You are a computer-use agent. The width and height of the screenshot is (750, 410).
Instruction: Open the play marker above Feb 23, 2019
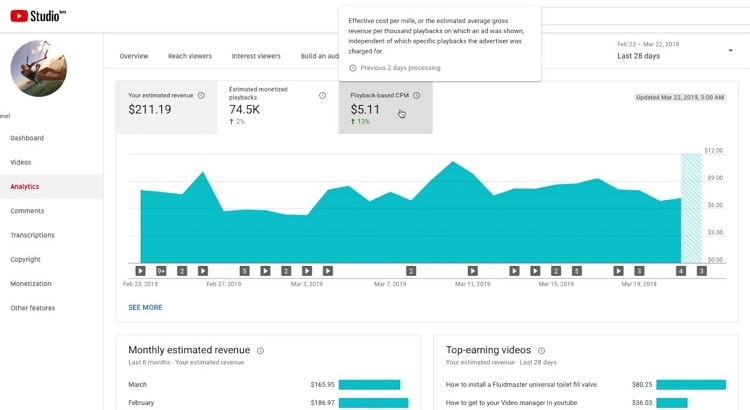coord(140,271)
